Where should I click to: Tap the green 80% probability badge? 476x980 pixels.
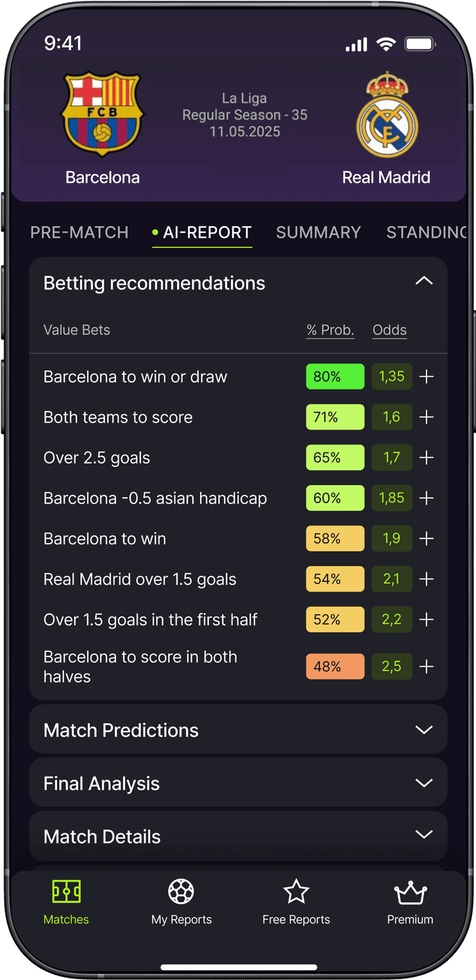click(335, 377)
